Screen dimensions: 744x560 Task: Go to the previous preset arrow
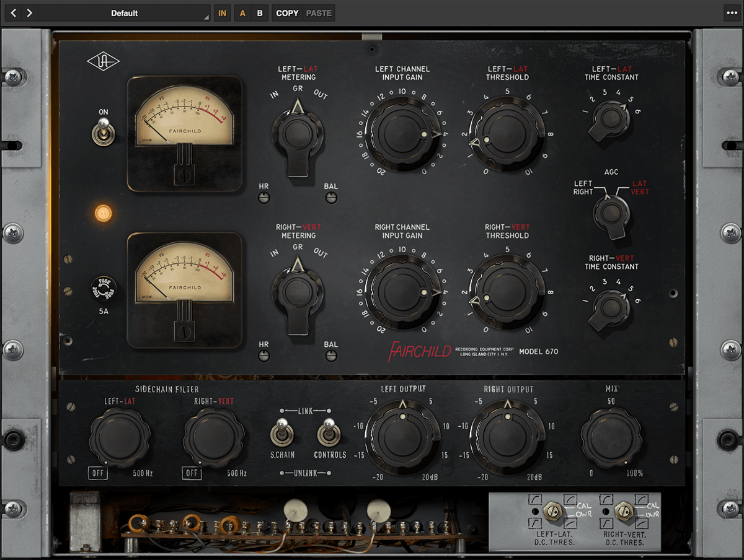click(x=14, y=13)
